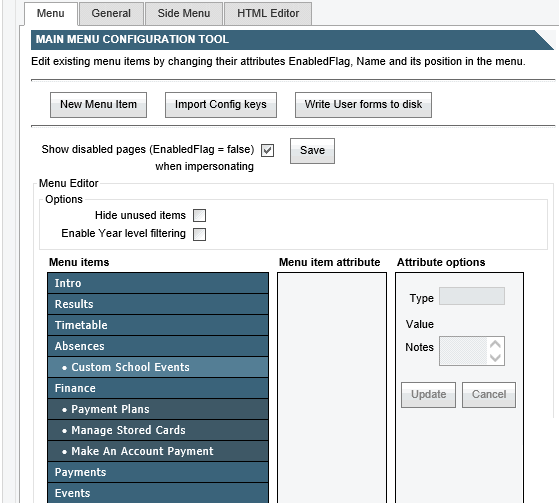Select Manage Stored Cards sub-item

pyautogui.click(x=158, y=430)
